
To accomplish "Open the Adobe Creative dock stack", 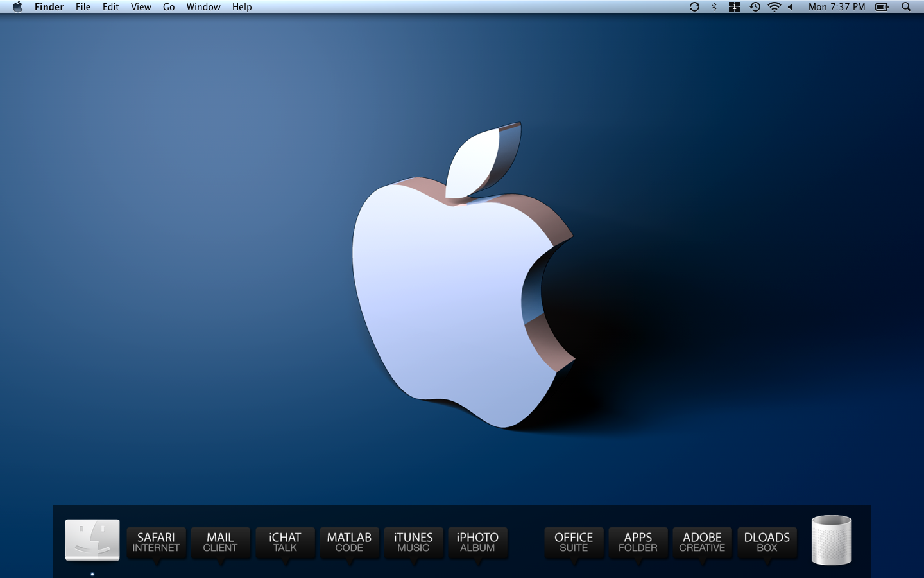I will pyautogui.click(x=702, y=543).
